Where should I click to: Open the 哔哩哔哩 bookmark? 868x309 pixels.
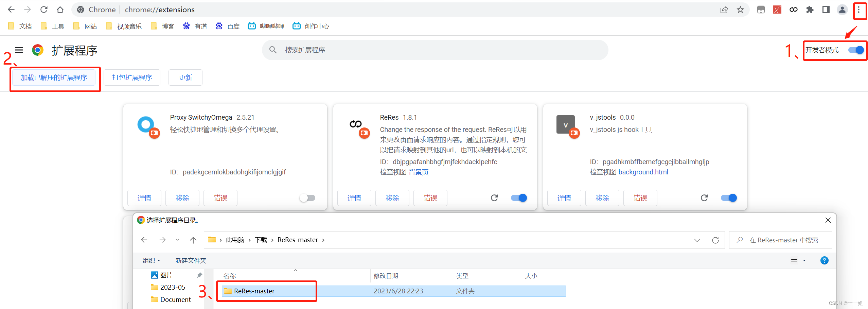266,26
